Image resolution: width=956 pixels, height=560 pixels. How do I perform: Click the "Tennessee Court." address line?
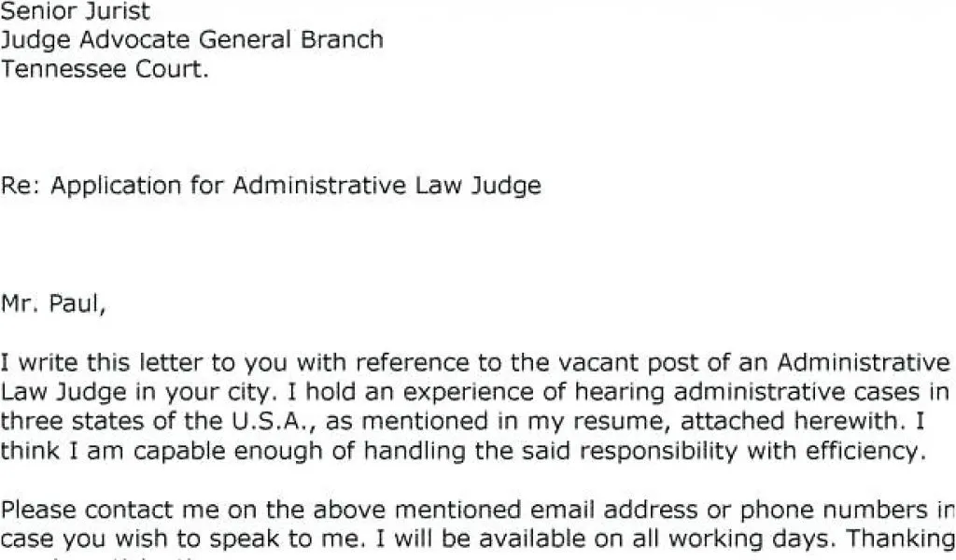(x=105, y=69)
